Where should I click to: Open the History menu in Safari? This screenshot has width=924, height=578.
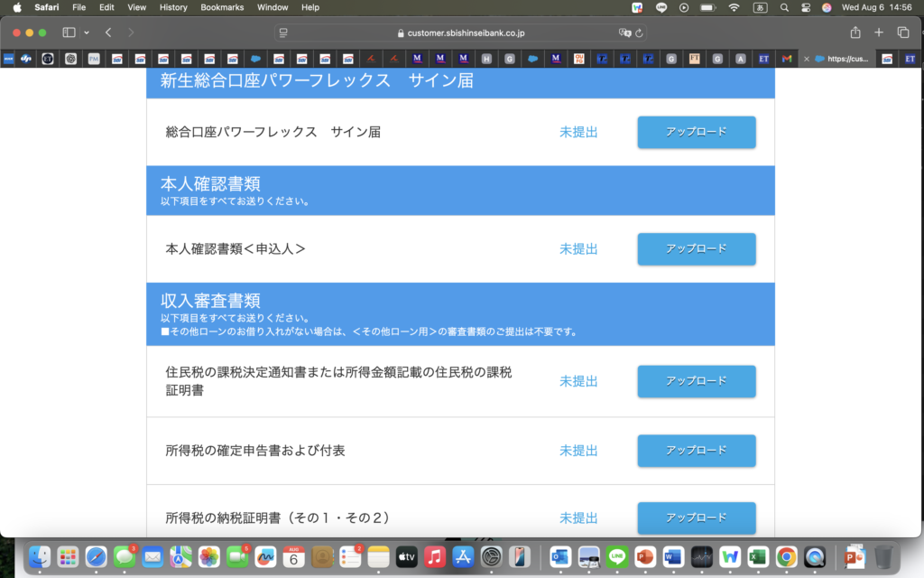(172, 7)
